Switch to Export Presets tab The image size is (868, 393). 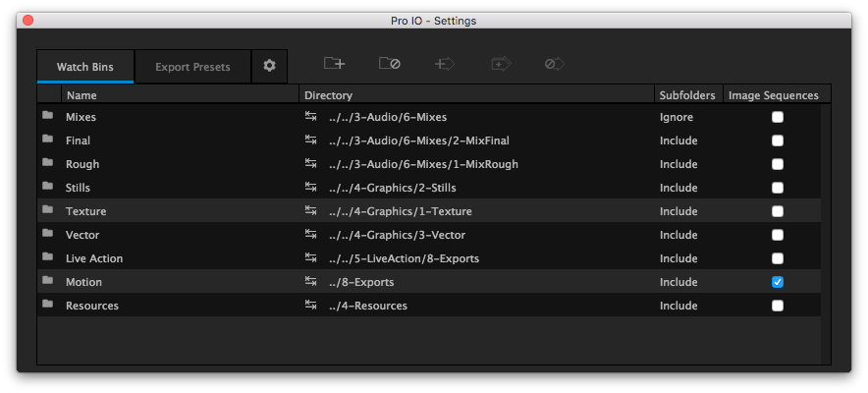[x=192, y=67]
